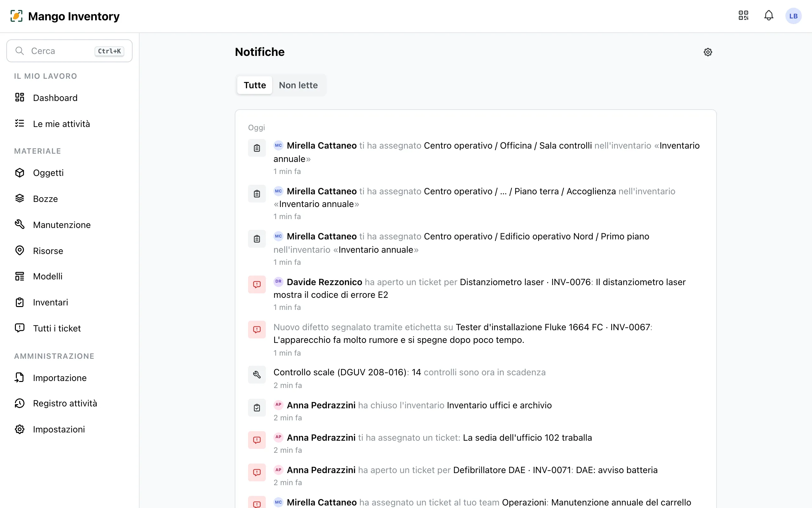Click the Mirella Cattaneo name in first notification

(321, 145)
